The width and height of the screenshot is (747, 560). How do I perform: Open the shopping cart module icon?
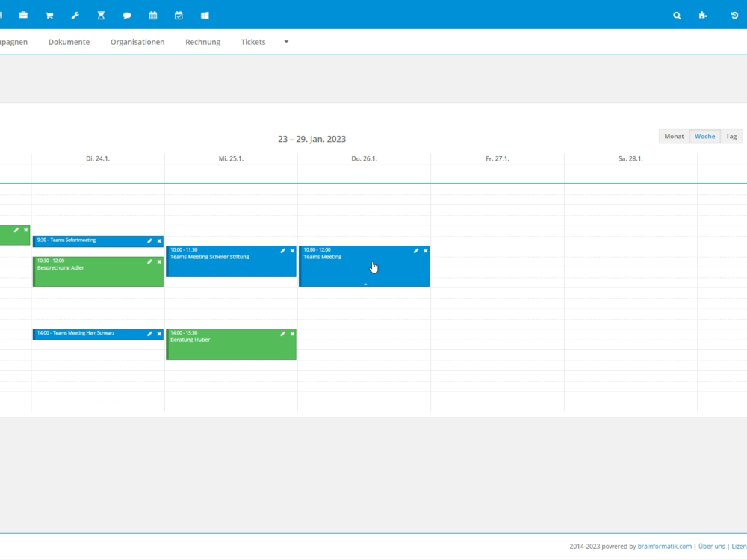(x=49, y=15)
